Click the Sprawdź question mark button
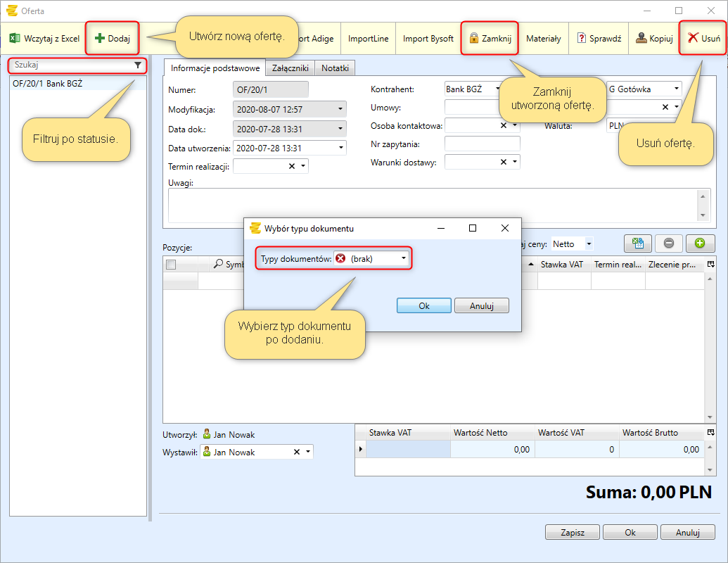 (599, 39)
